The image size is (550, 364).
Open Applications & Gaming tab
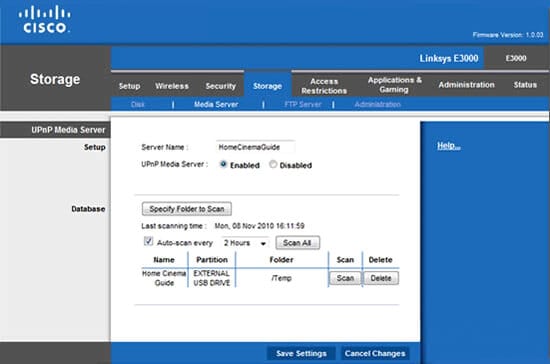coord(394,85)
